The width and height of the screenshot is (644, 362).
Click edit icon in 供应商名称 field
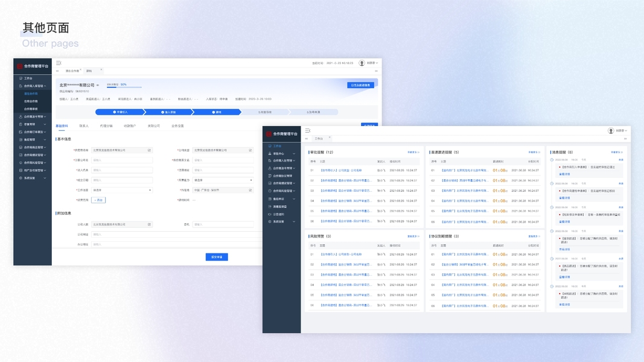pyautogui.click(x=149, y=150)
